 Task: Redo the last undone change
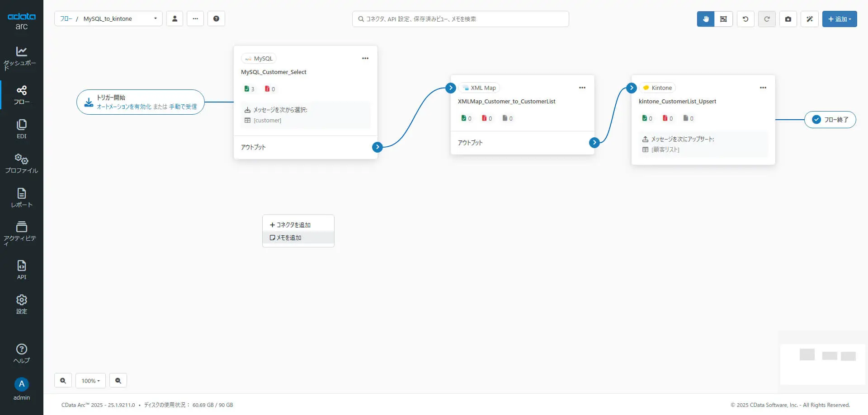767,19
